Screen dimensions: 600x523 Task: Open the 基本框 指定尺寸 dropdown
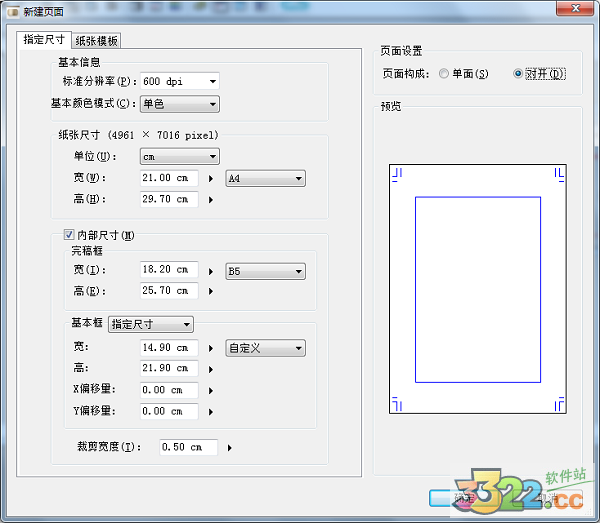pyautogui.click(x=151, y=324)
